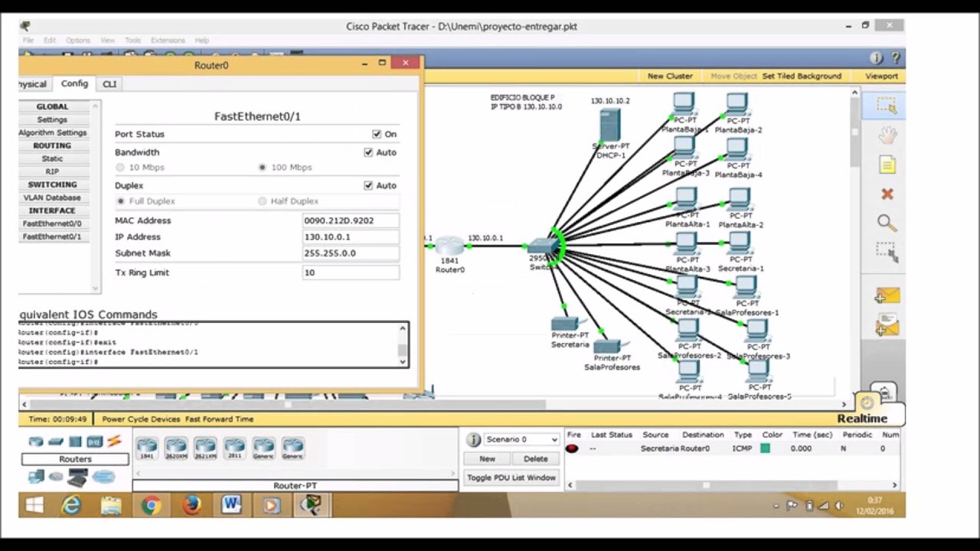Activate the Add Simple PDU envelope tool
Image resolution: width=980 pixels, height=551 pixels.
coord(887,296)
